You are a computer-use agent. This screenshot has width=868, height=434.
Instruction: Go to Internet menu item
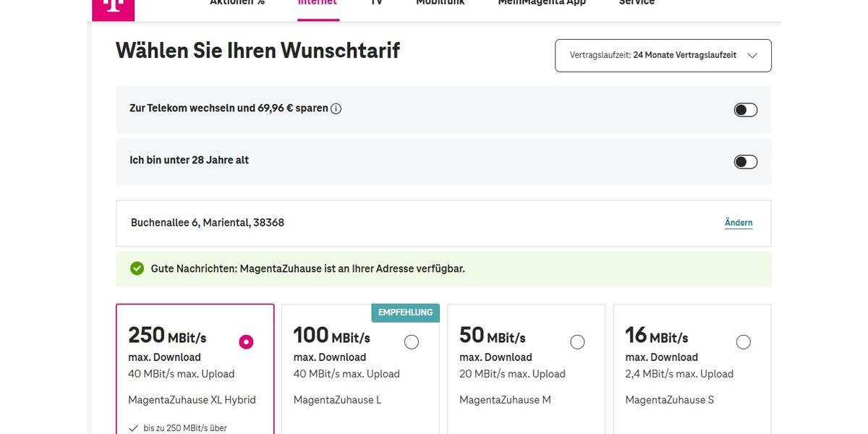pyautogui.click(x=318, y=3)
